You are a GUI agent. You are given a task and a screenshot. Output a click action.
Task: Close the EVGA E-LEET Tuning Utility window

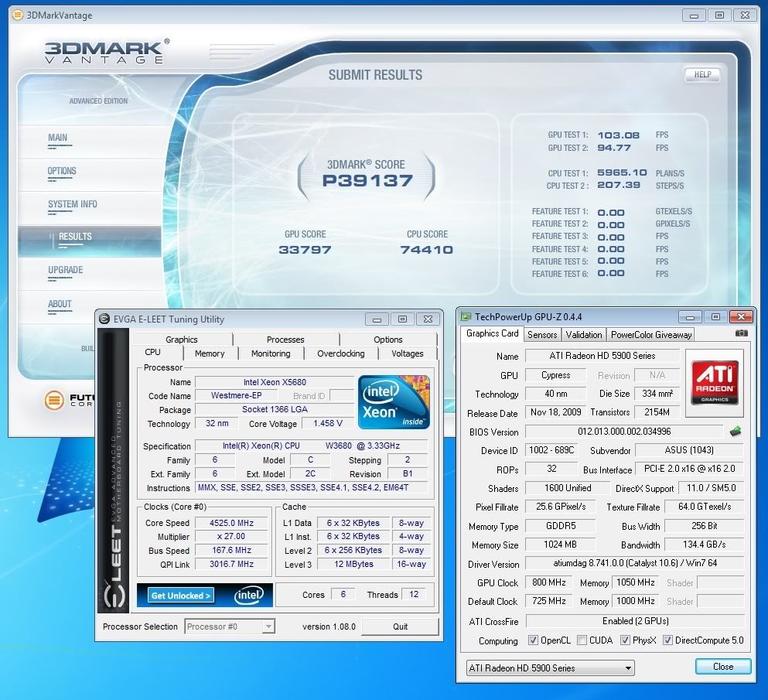tap(428, 319)
